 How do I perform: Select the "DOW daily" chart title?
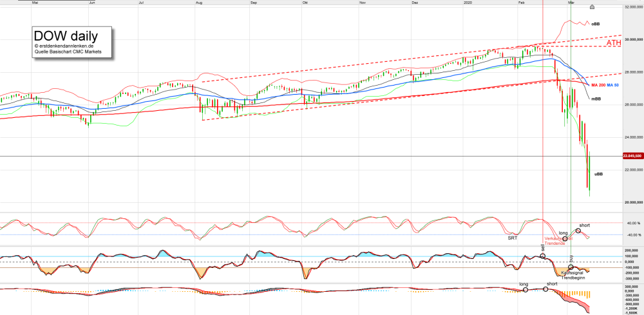[66, 36]
